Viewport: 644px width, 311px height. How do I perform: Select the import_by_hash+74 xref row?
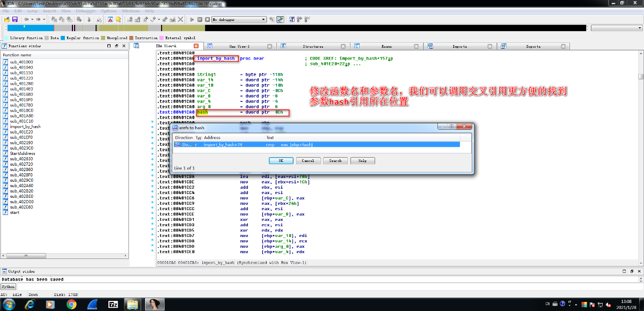pyautogui.click(x=317, y=145)
